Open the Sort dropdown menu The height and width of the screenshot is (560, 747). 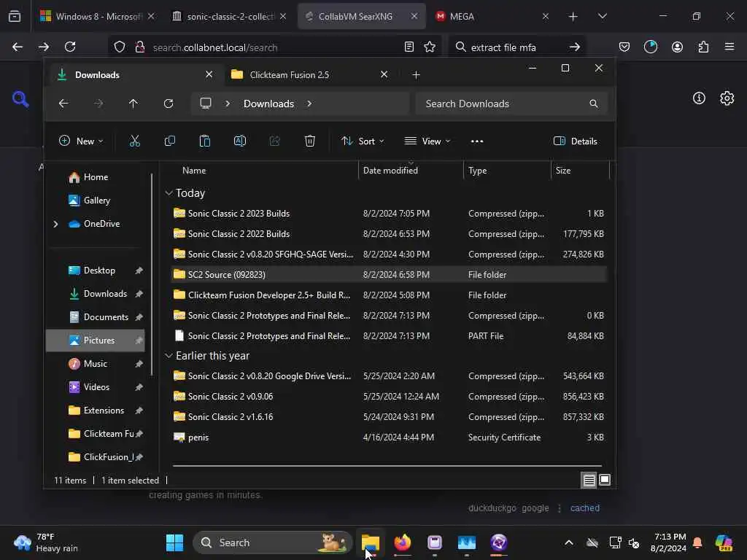coord(363,141)
